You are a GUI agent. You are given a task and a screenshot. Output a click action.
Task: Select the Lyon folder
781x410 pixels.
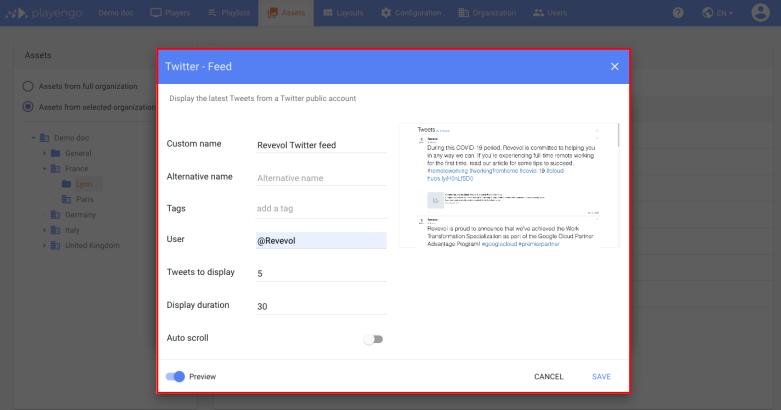coord(84,184)
